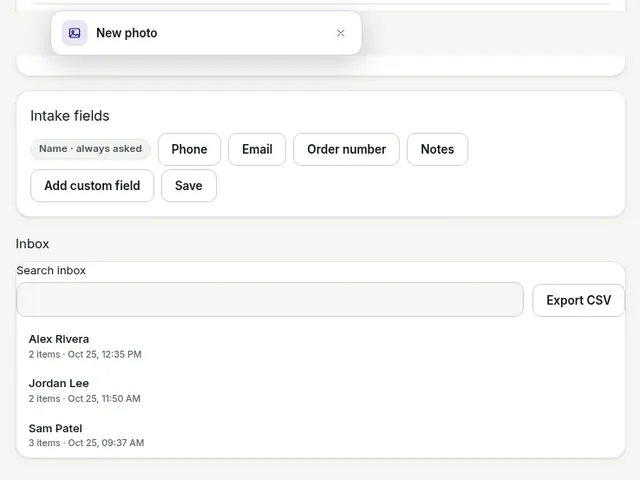The height and width of the screenshot is (480, 640).
Task: Dismiss the New photo notification
Action: coord(341,33)
